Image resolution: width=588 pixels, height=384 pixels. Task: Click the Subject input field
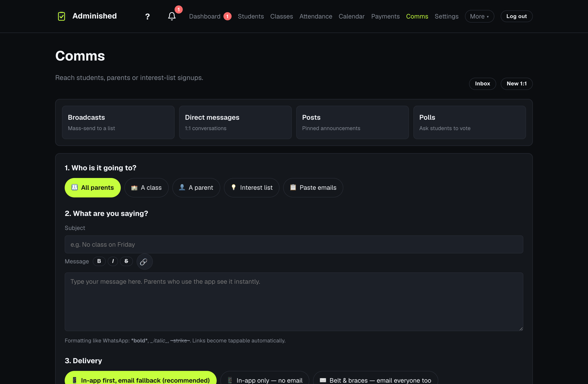point(294,244)
